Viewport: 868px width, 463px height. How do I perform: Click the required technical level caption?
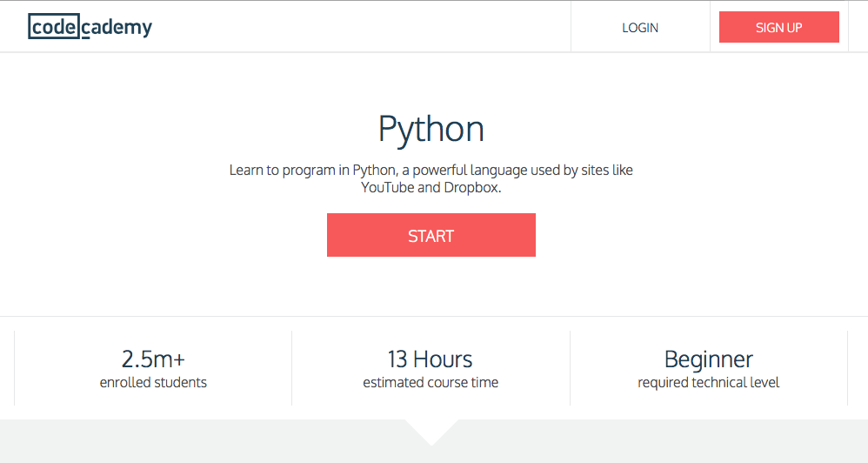[x=709, y=382]
